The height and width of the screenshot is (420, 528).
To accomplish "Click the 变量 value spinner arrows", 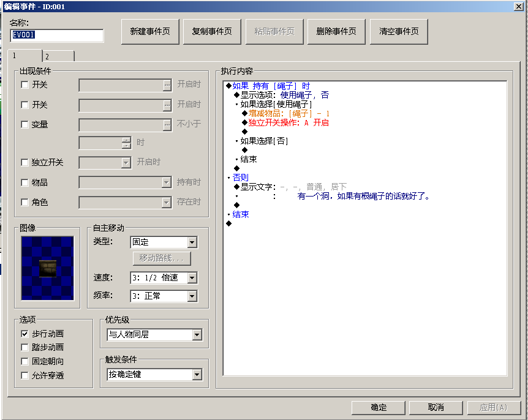I will pos(126,143).
